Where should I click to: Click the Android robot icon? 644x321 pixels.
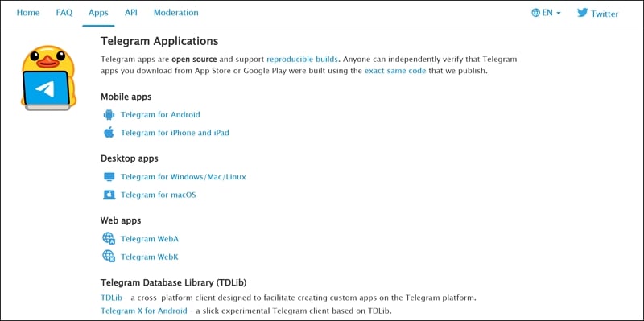109,115
